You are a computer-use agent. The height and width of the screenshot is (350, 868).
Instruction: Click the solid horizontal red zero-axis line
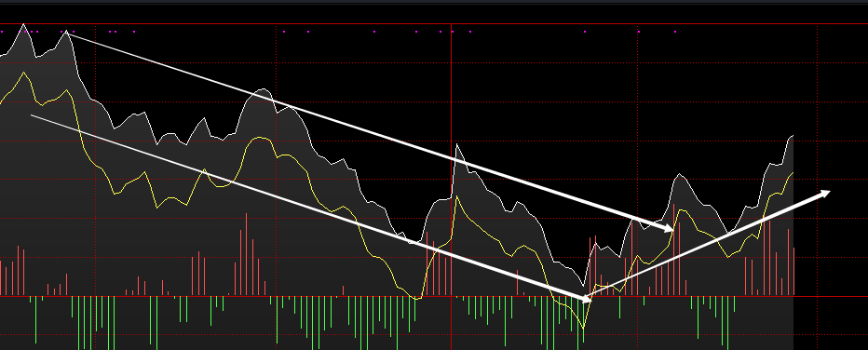point(434,296)
